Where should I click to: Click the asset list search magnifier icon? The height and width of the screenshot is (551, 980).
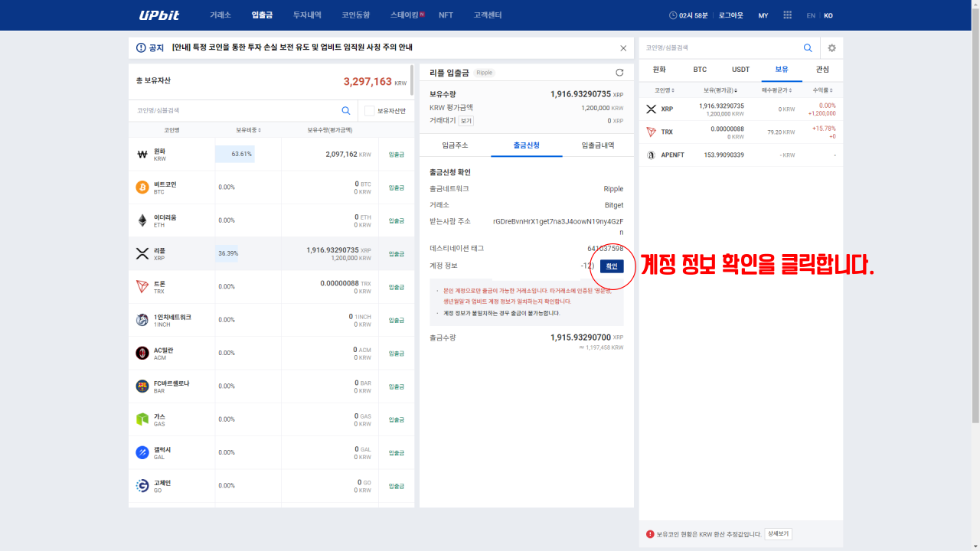point(346,110)
